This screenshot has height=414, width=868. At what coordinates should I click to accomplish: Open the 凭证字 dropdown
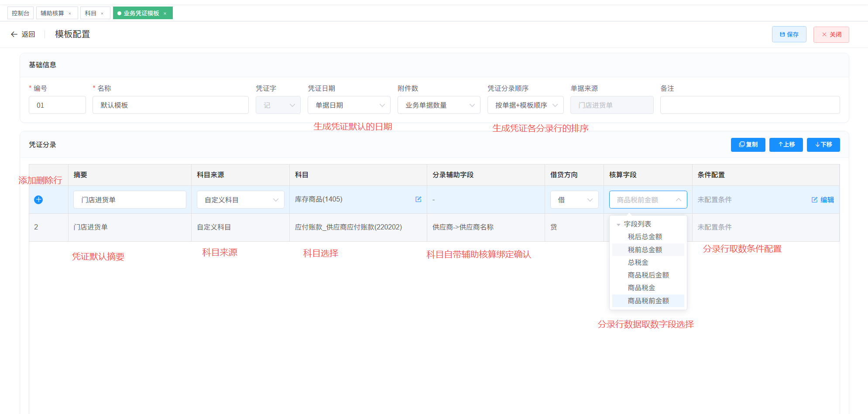[278, 105]
